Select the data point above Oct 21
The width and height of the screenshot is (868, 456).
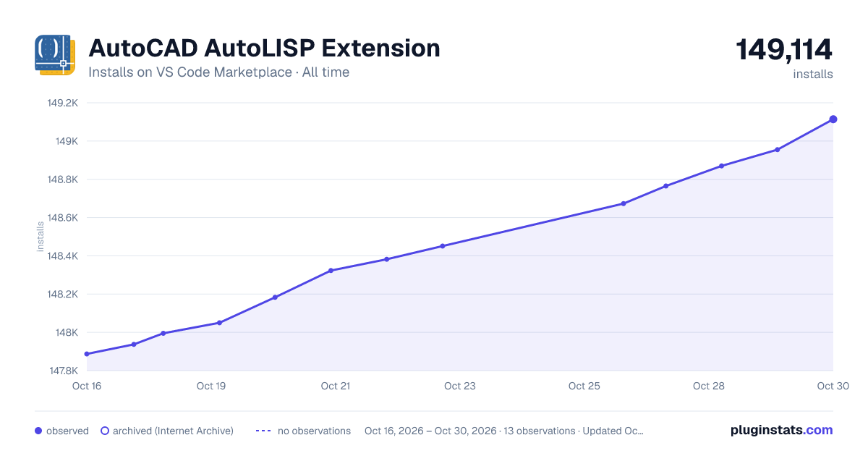pos(331,271)
